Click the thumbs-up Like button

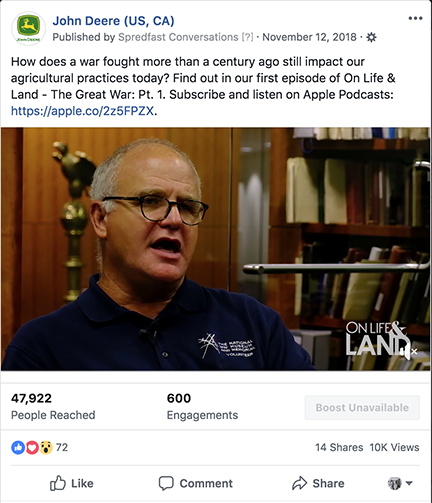71,483
